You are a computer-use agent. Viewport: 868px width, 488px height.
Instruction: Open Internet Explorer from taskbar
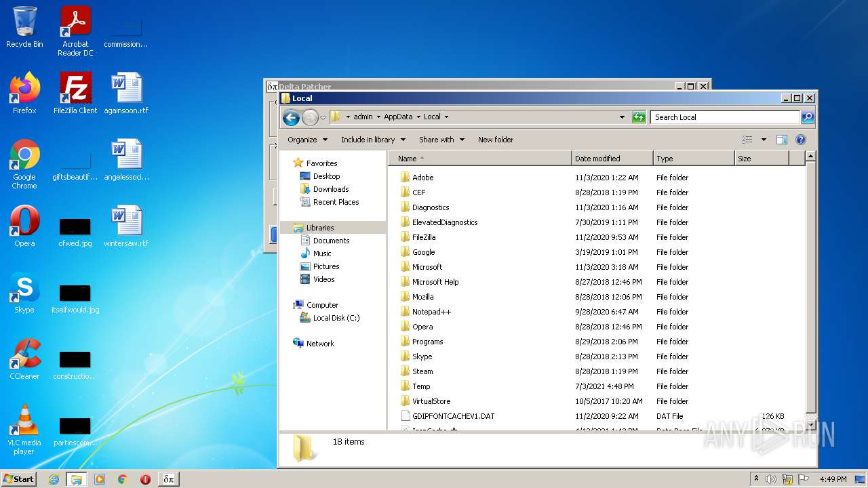(x=54, y=479)
